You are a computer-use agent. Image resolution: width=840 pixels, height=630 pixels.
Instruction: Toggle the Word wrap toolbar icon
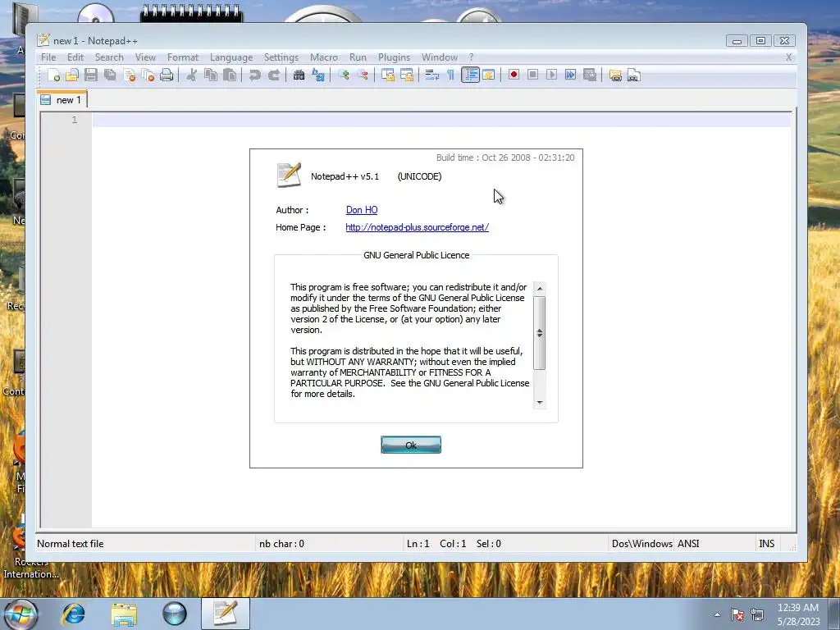tap(431, 75)
